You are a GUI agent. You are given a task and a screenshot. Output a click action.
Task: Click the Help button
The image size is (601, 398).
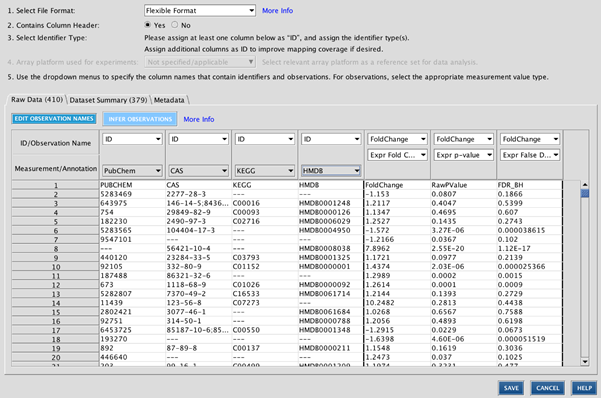click(x=584, y=388)
